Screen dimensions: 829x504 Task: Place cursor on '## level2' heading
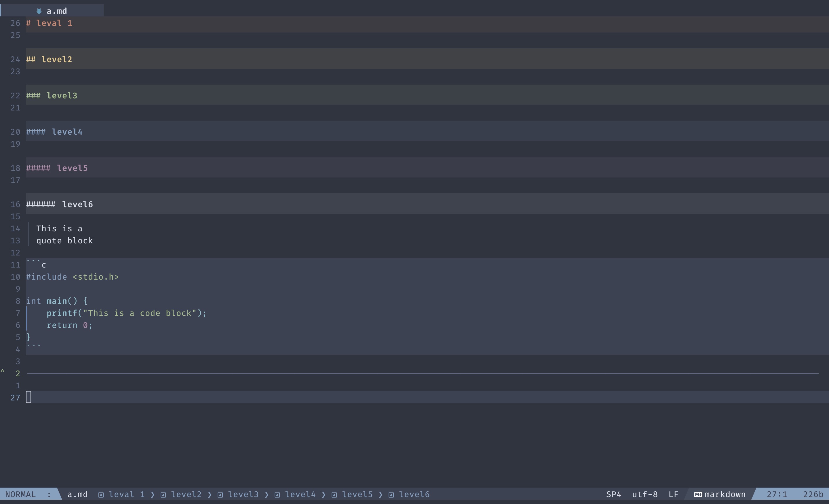pyautogui.click(x=49, y=60)
